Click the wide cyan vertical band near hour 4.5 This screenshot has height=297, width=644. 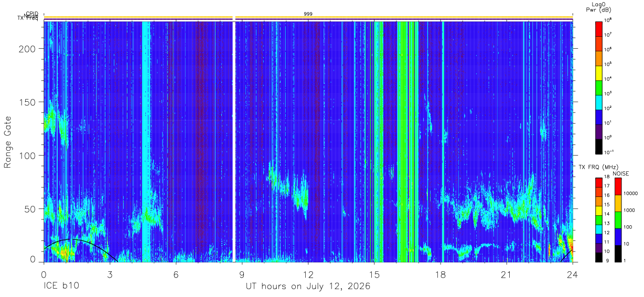tap(146, 141)
